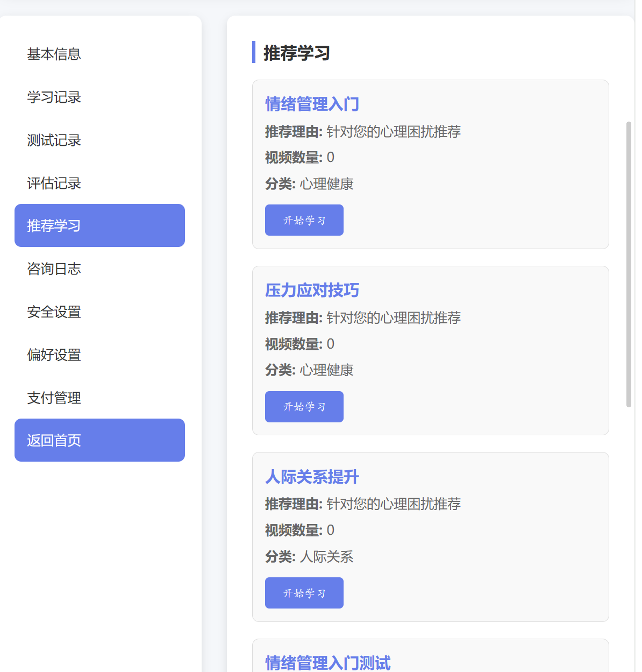Viewport: 642px width, 672px height.
Task: Click the 心理健康 category label
Action: pos(329,184)
